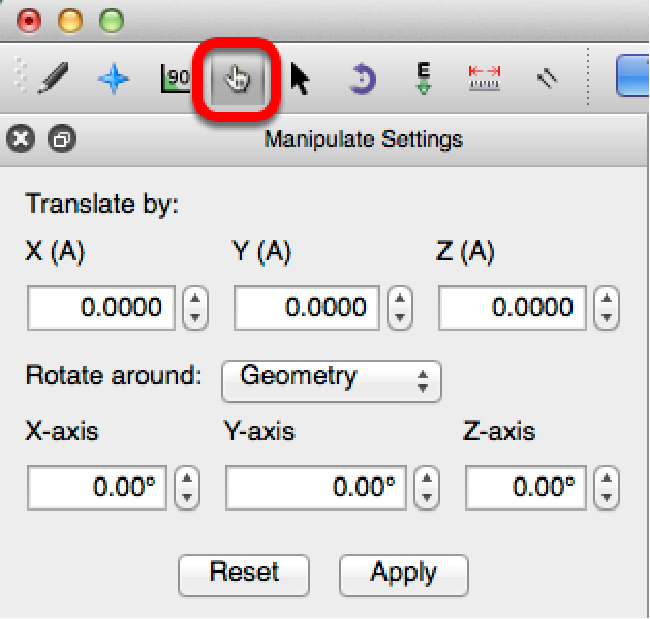Select the Manipulate hand tool
Image resolution: width=650 pixels, height=619 pixels.
pos(239,79)
